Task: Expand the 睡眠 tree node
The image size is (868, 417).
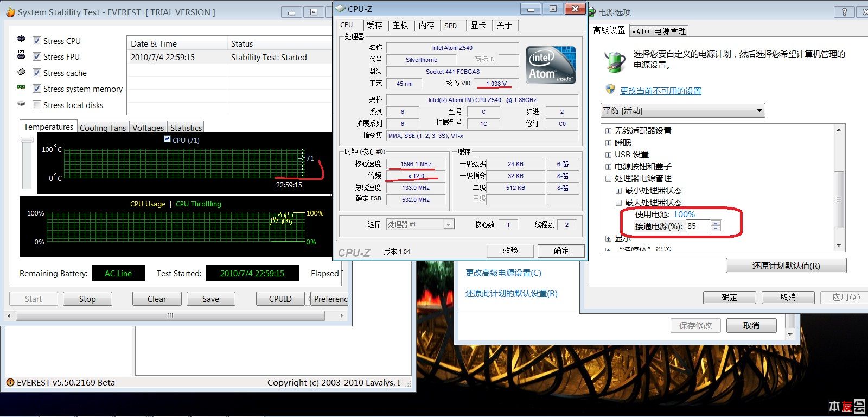Action: point(608,143)
